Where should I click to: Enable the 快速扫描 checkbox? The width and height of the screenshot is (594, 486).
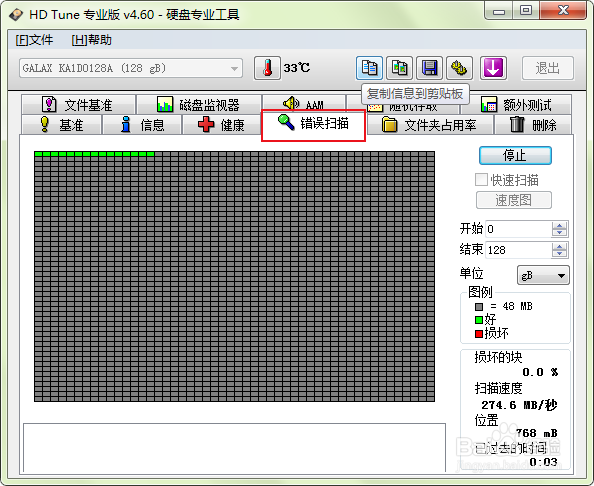pyautogui.click(x=481, y=180)
